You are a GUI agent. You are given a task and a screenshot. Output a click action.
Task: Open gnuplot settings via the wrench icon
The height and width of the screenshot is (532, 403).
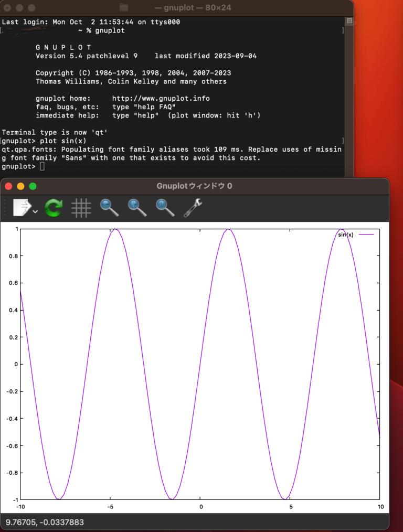tap(193, 208)
